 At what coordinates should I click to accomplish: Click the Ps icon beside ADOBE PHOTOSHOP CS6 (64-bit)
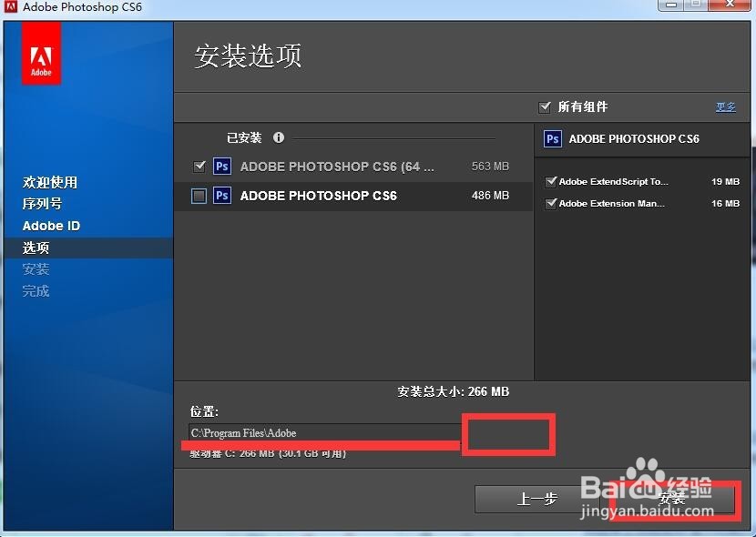[x=220, y=167]
